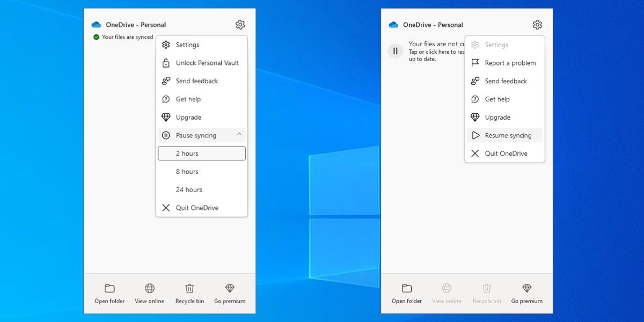The height and width of the screenshot is (322, 644).
Task: Open Get help in left panel menu
Action: pyautogui.click(x=202, y=99)
